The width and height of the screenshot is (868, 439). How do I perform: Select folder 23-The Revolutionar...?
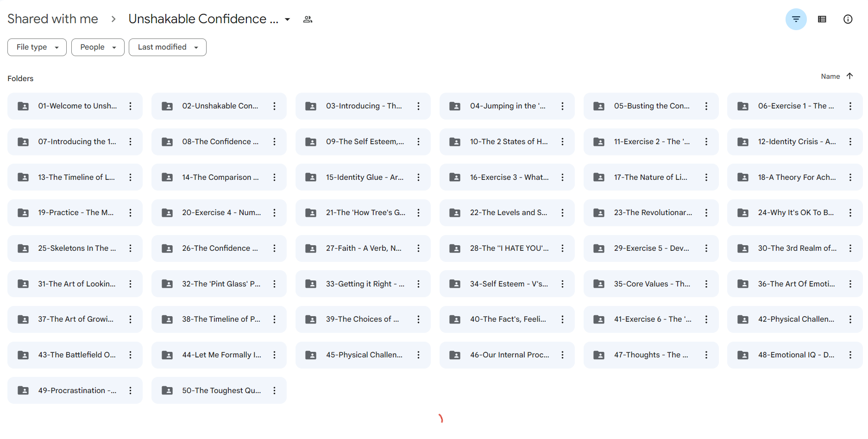click(x=651, y=213)
